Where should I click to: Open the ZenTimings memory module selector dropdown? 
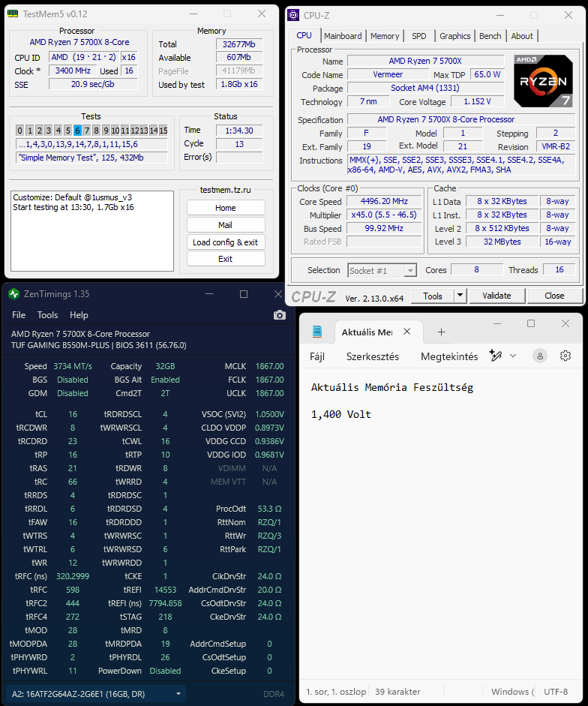click(96, 694)
